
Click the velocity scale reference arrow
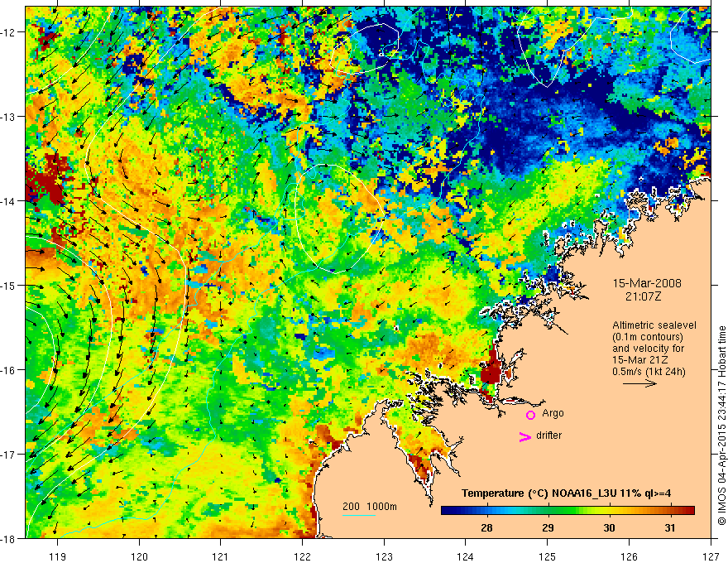[x=639, y=383]
